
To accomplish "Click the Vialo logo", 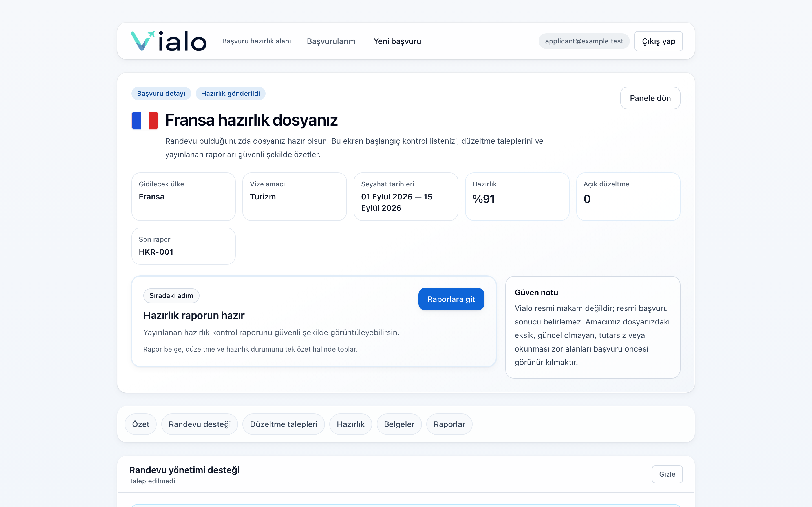I will point(168,41).
